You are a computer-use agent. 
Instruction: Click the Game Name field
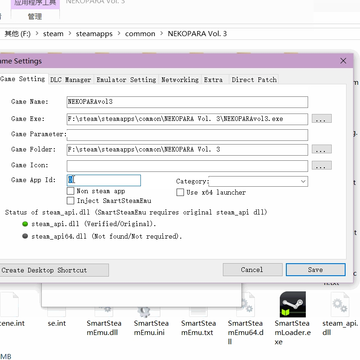click(187, 102)
